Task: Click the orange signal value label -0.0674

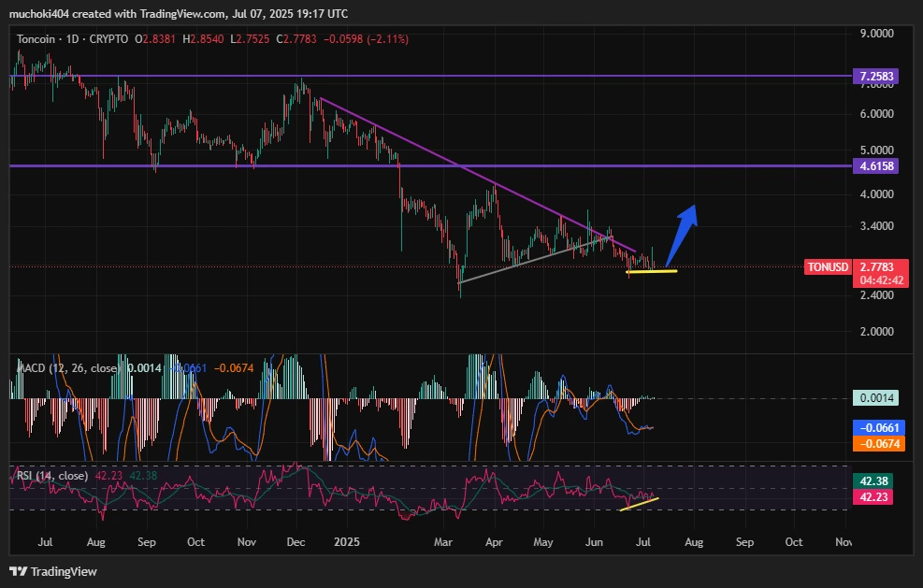Action: point(879,442)
